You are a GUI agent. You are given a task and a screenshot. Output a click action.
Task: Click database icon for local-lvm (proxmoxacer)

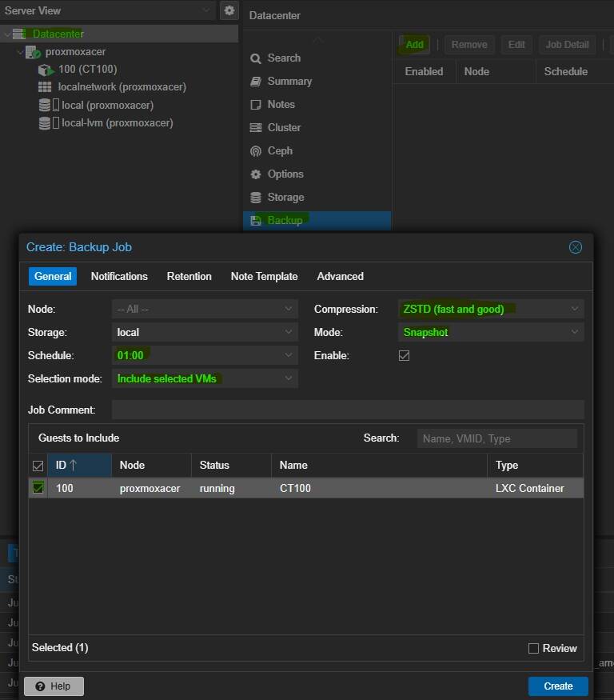tap(45, 122)
